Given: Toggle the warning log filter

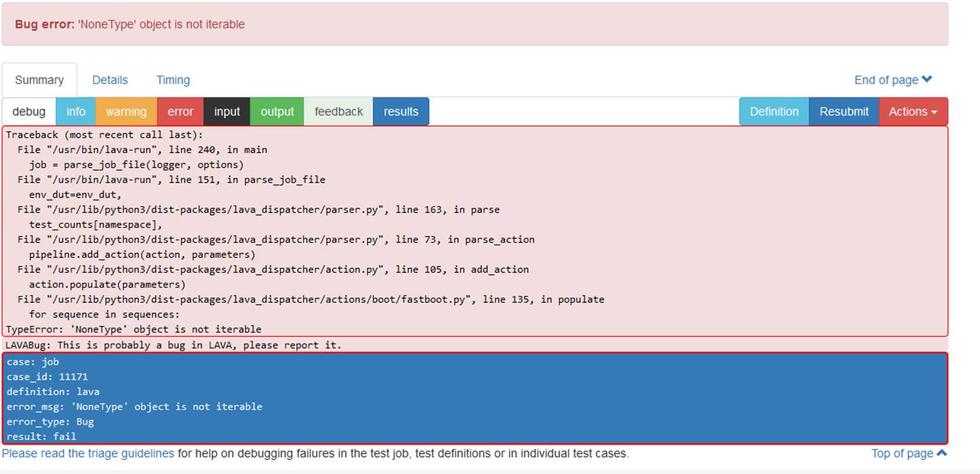Looking at the screenshot, I should click(x=126, y=111).
